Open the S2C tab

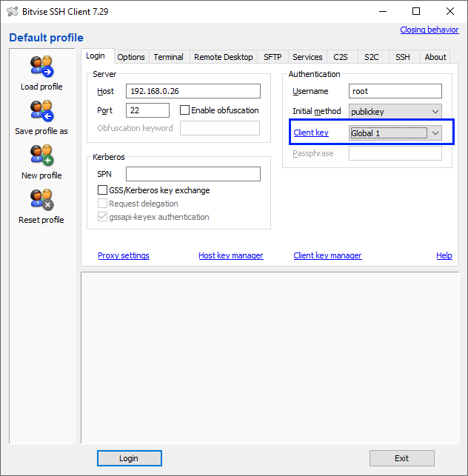point(372,57)
